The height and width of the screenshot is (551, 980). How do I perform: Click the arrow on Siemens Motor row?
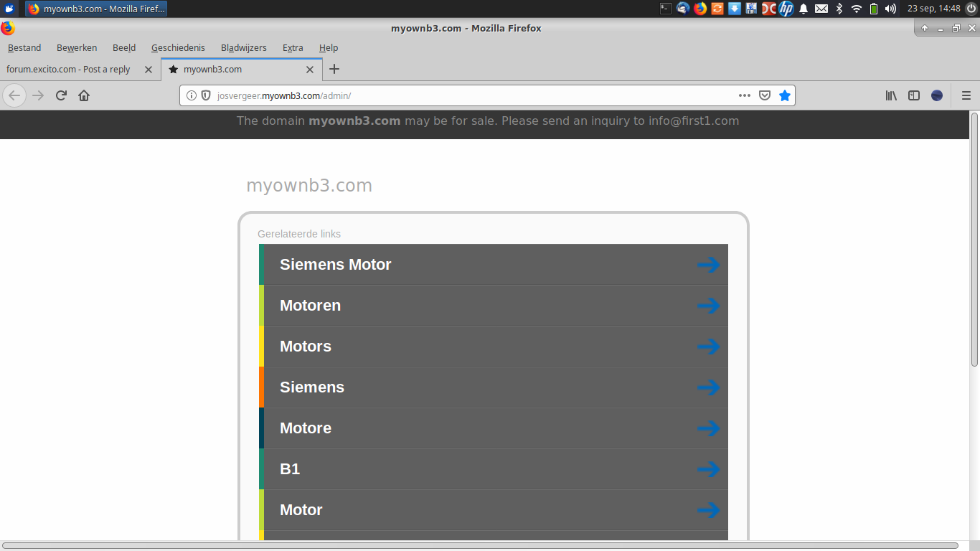tap(708, 265)
